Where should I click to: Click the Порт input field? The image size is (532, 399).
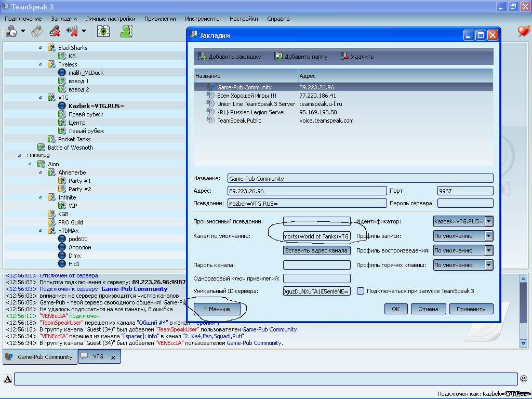[465, 191]
